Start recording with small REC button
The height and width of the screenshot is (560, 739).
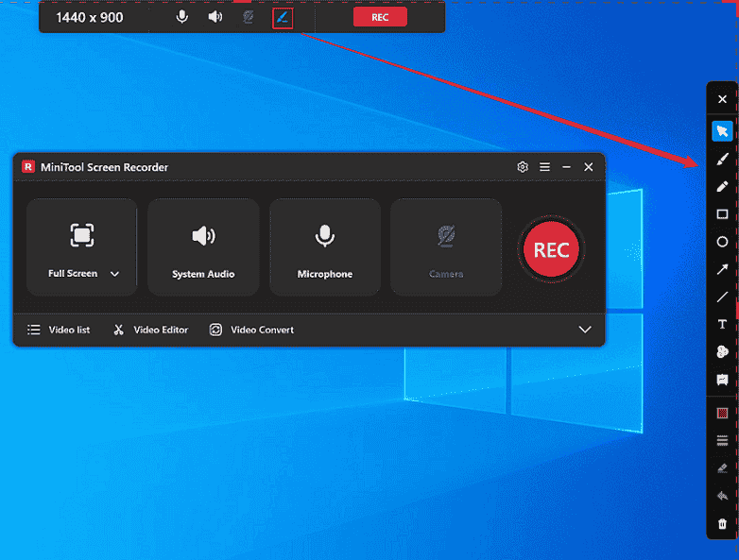380,17
